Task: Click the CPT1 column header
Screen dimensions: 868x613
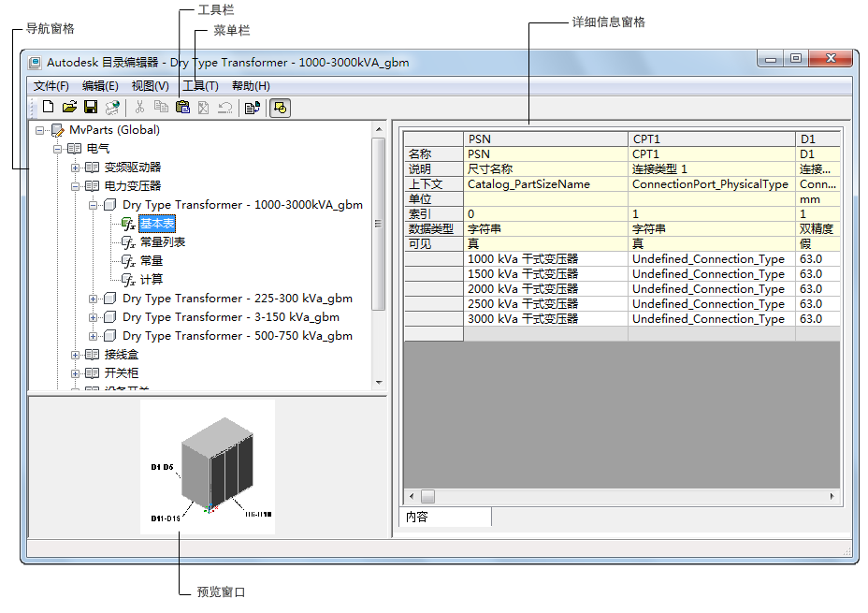Action: [x=712, y=139]
